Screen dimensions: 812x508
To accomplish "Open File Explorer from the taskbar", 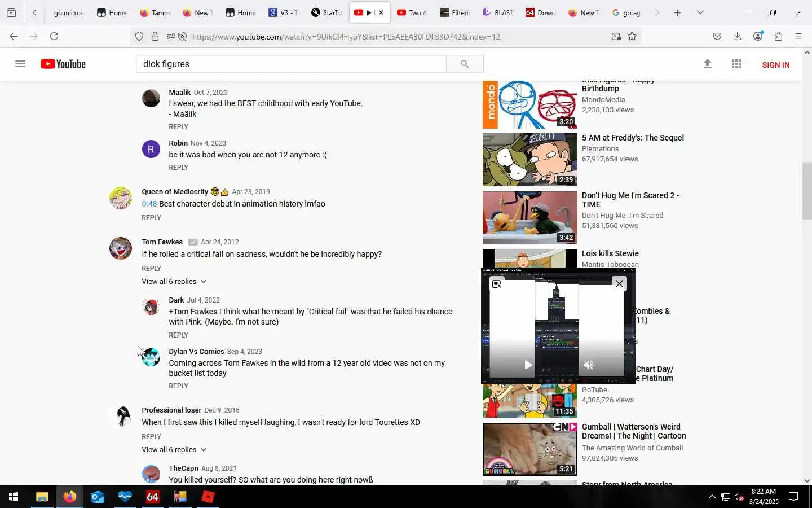I will 42,497.
